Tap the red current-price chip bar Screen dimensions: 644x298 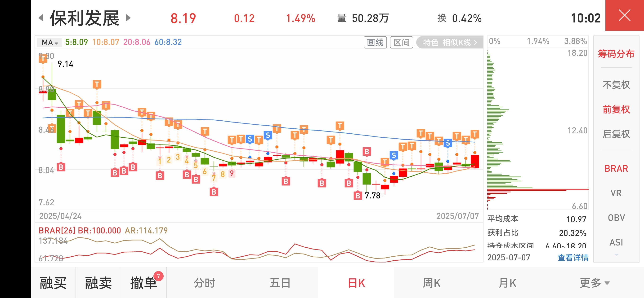[538, 189]
